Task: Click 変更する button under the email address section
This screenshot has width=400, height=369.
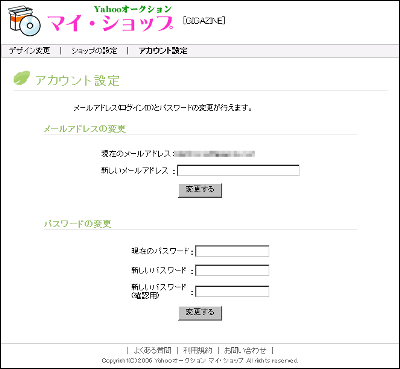Action: [200, 190]
